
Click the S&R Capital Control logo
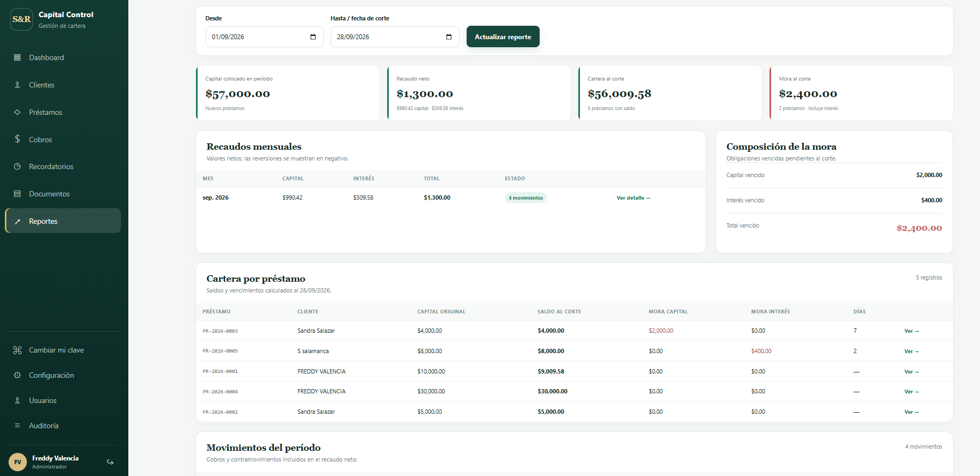point(21,19)
